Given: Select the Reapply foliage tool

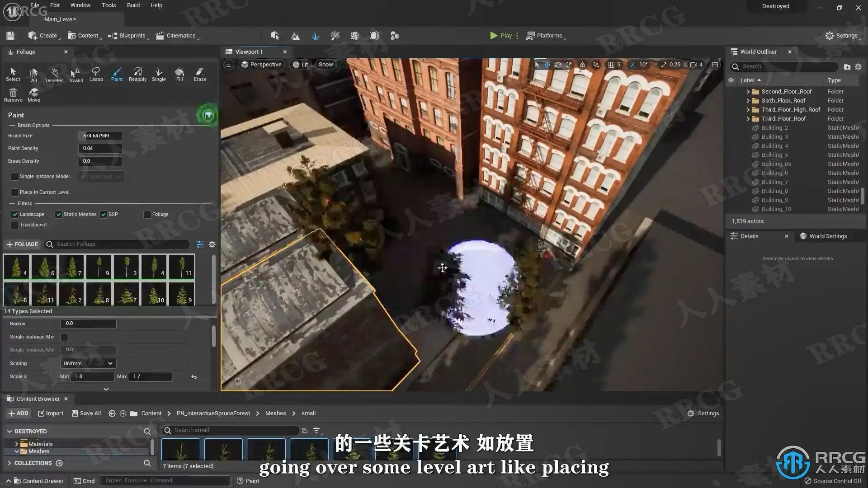Looking at the screenshot, I should click(x=137, y=74).
